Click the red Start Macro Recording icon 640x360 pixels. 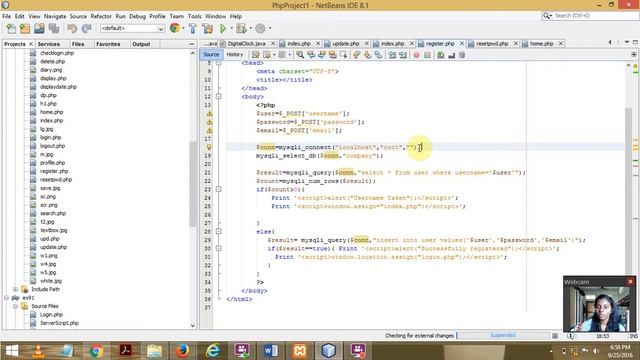pyautogui.click(x=416, y=55)
